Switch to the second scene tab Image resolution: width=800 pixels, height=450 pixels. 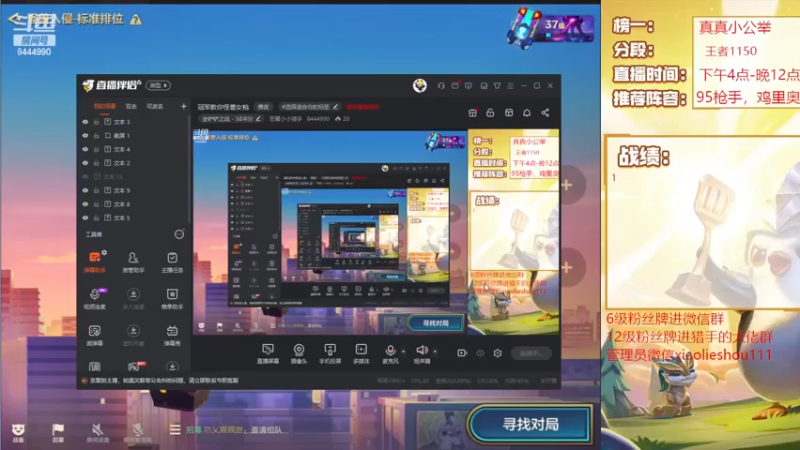click(131, 106)
